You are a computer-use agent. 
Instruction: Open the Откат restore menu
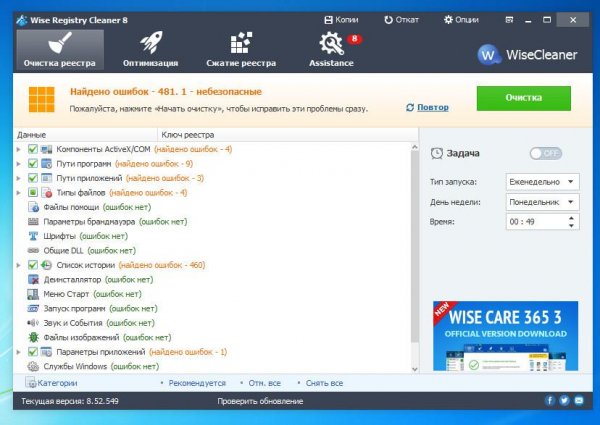[x=401, y=20]
